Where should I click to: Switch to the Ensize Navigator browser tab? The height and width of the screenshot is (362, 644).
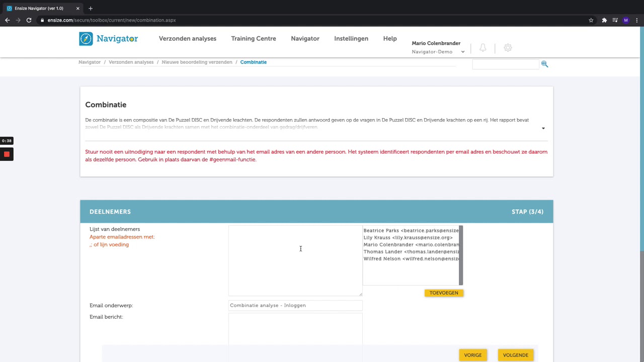click(43, 8)
